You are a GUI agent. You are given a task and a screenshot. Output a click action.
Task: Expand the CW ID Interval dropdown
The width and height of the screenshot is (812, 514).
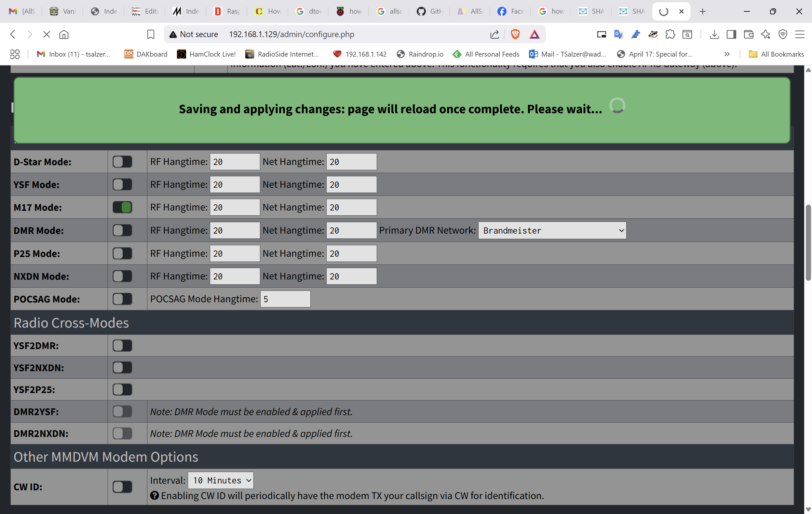[x=221, y=480]
